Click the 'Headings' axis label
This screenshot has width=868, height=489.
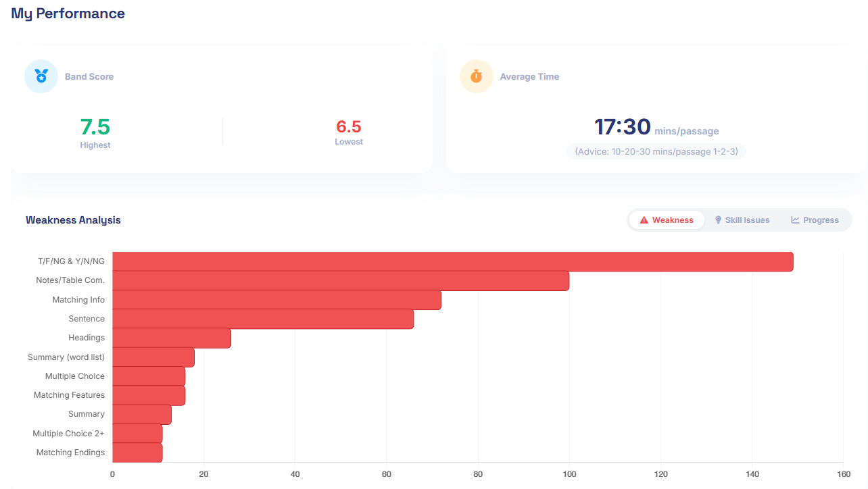pos(87,338)
